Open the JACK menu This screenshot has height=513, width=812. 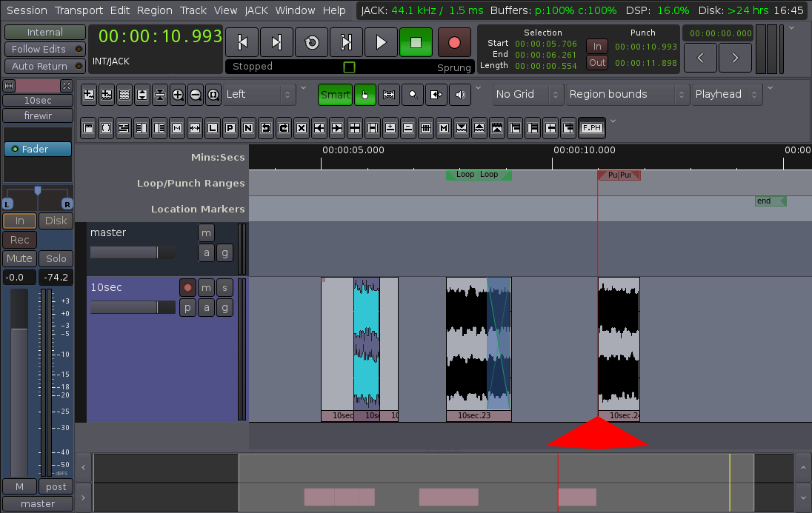[256, 10]
